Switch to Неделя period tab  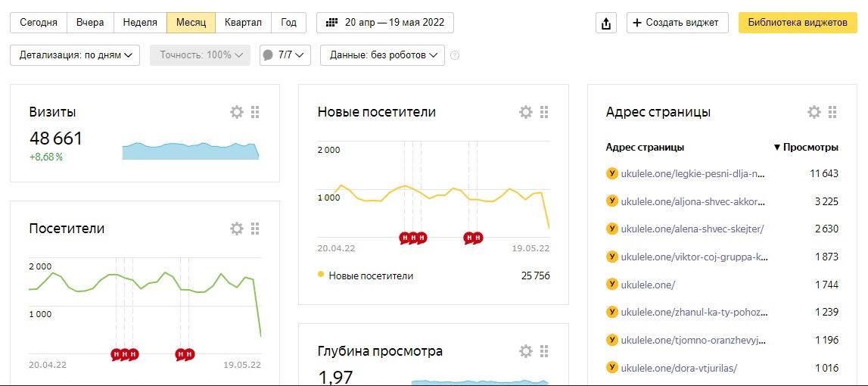(x=140, y=23)
